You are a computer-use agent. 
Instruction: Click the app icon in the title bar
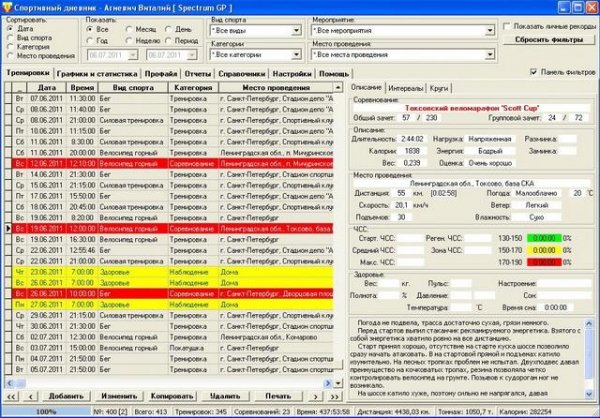(8, 7)
